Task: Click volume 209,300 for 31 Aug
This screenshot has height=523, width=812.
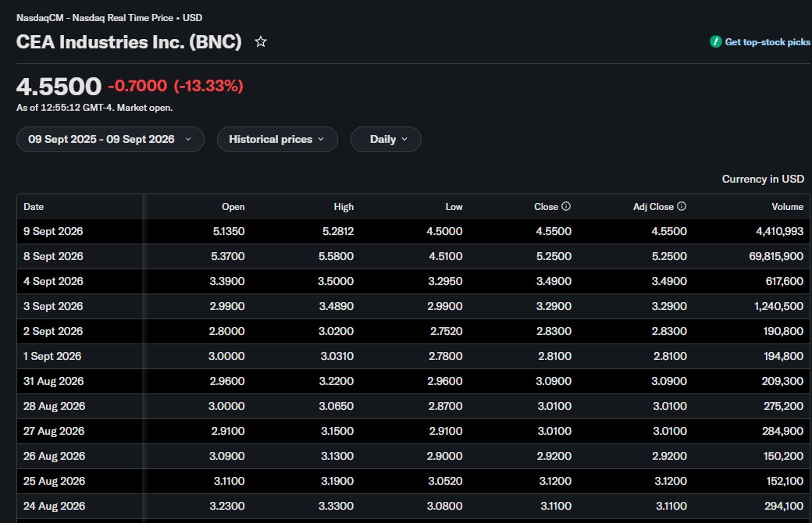Action: (782, 381)
